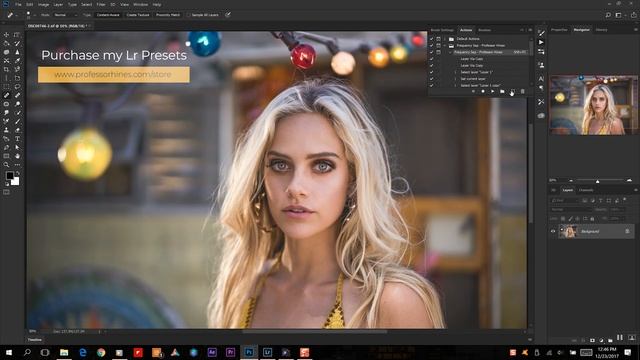Viewport: 640px width, 360px height.
Task: Open the Mode dropdown in options bar
Action: (65, 15)
